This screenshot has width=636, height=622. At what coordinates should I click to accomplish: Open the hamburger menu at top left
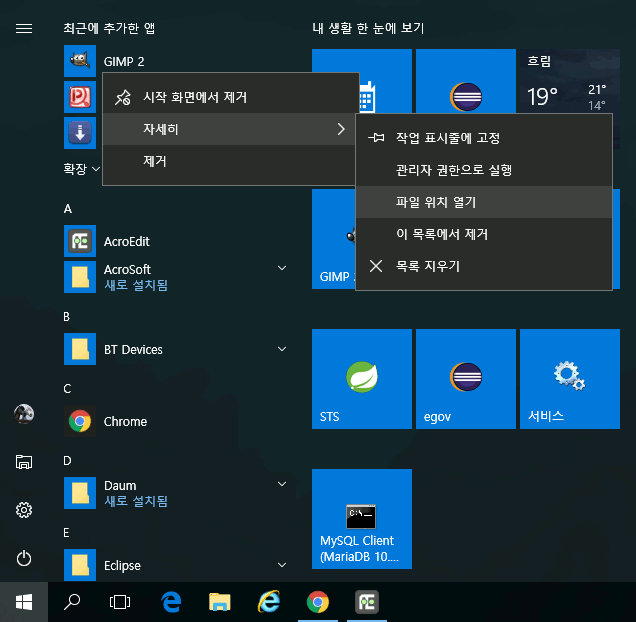[24, 28]
